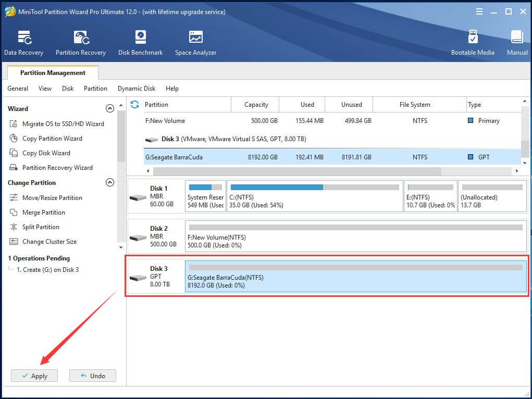Image resolution: width=532 pixels, height=399 pixels.
Task: Select the C:(NTFS) partition block
Action: pyautogui.click(x=315, y=196)
